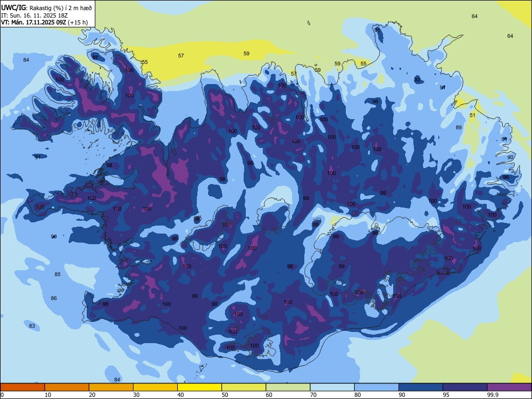The width and height of the screenshot is (532, 399).
Task: Click the legend tick label "10"
Action: point(48,395)
